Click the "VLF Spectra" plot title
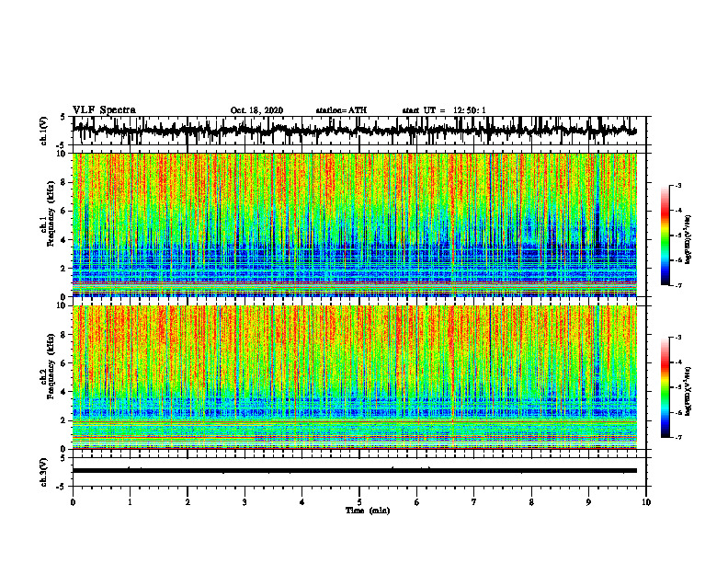 point(104,110)
